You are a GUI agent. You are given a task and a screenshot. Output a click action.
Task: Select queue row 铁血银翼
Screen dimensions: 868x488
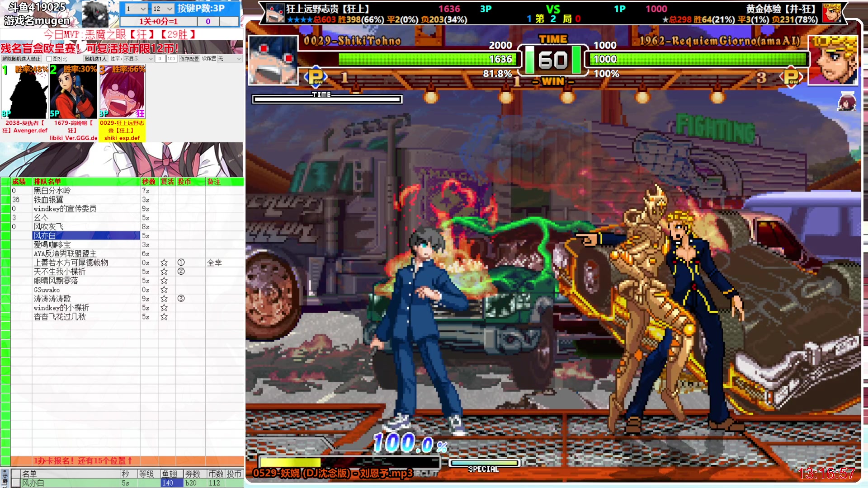(86, 200)
